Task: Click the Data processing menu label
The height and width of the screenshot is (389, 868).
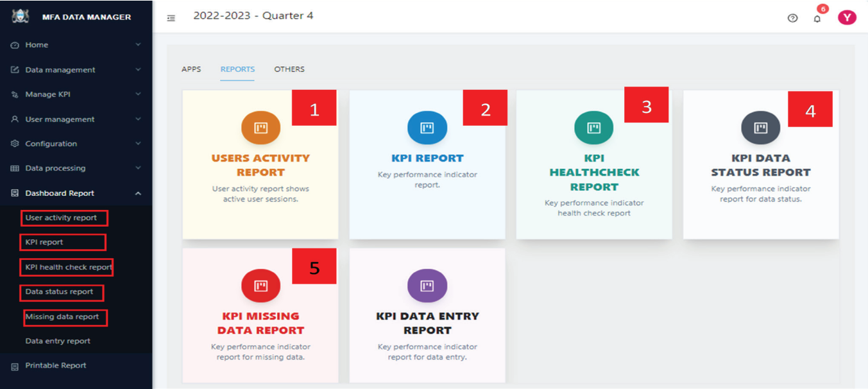Action: pyautogui.click(x=55, y=168)
